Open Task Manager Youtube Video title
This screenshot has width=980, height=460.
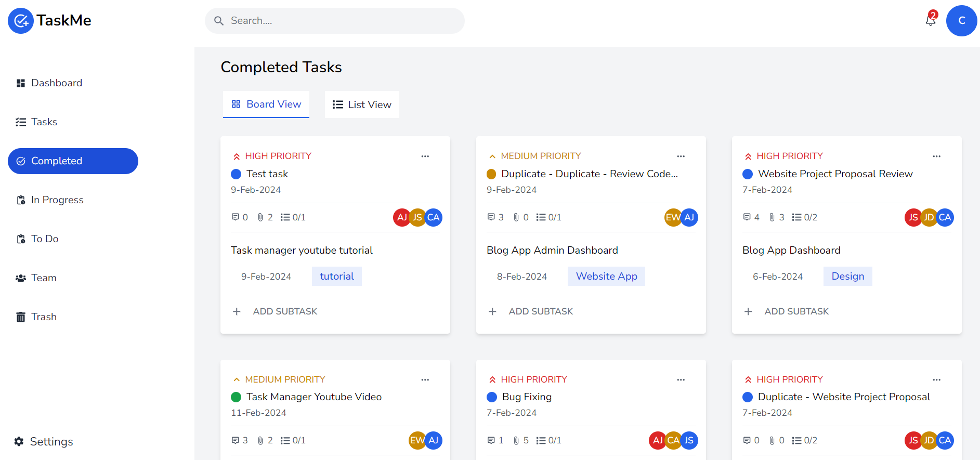point(314,397)
